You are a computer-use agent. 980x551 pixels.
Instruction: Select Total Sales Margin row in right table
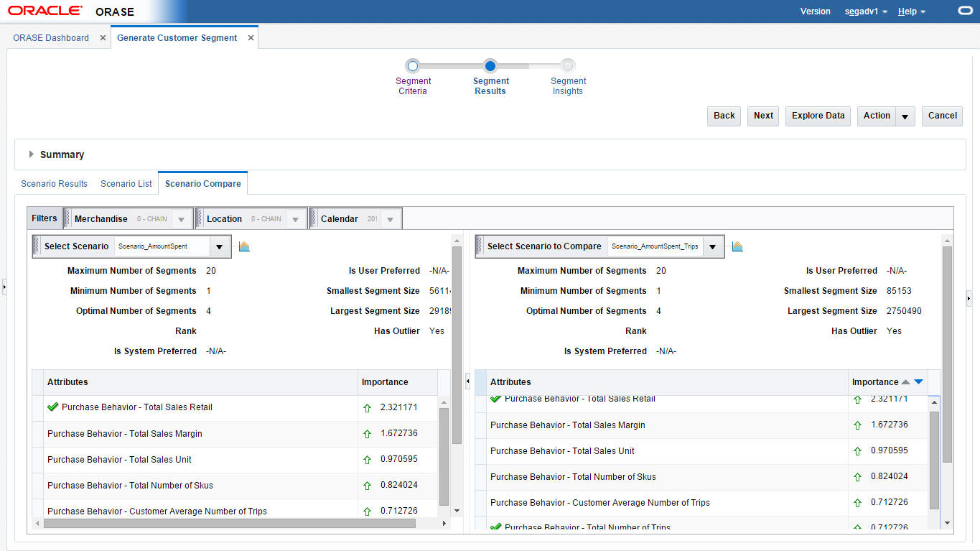tap(701, 425)
